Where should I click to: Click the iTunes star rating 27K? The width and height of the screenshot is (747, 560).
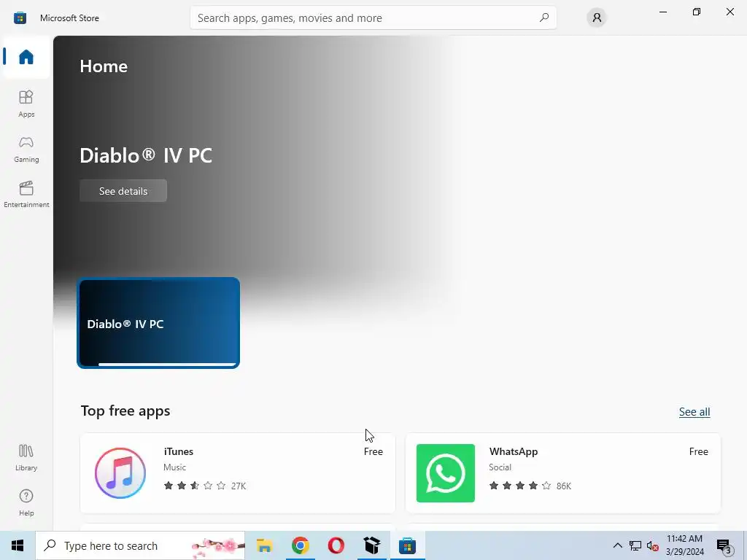pos(205,486)
